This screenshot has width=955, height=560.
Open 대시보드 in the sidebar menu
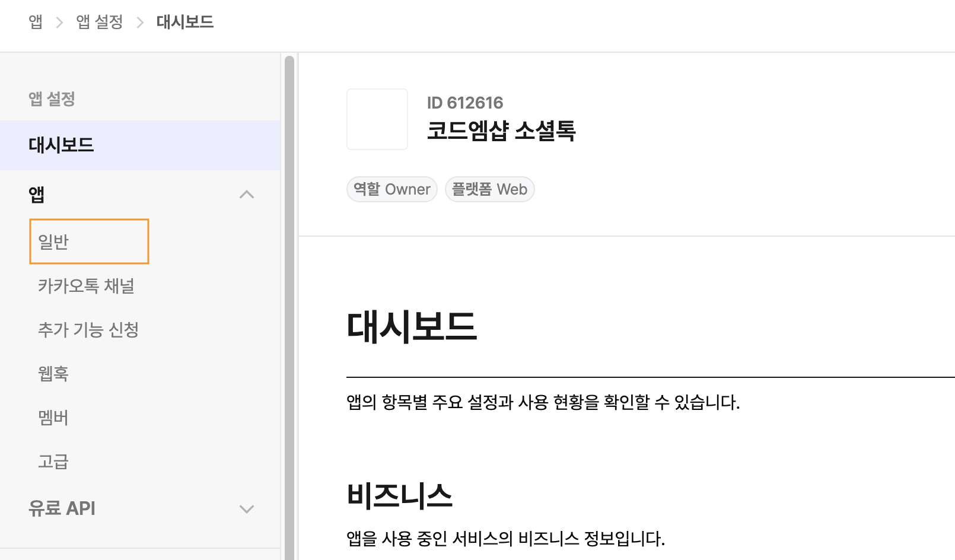tap(62, 145)
